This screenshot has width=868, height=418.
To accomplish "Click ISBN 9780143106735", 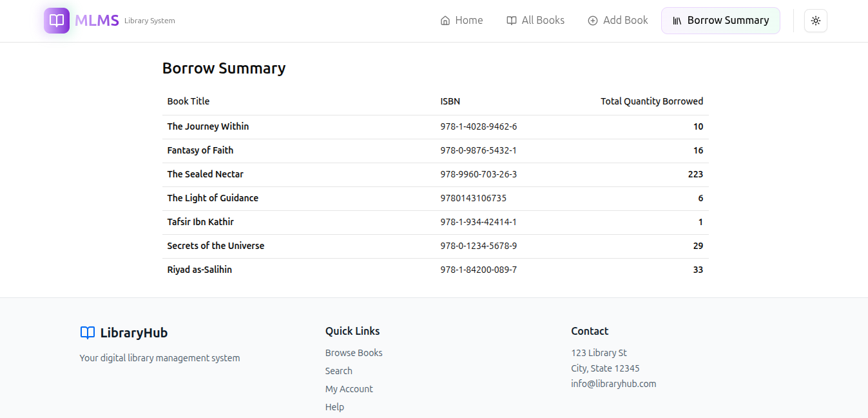I will pyautogui.click(x=474, y=198).
